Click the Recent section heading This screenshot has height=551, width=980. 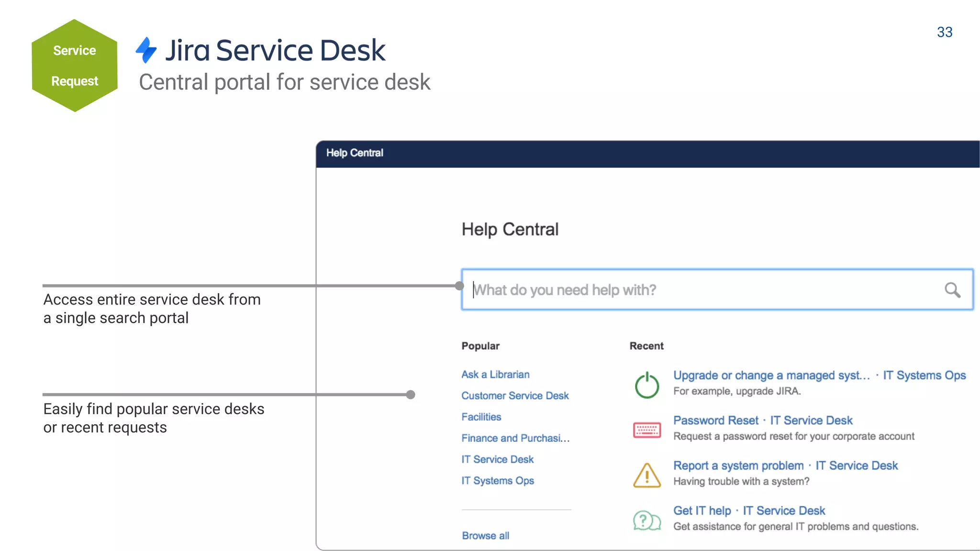(646, 346)
